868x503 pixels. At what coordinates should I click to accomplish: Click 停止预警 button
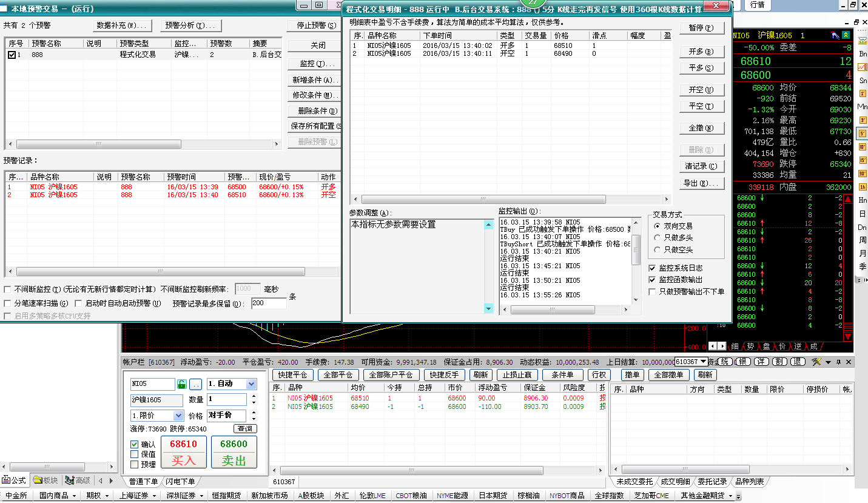[316, 25]
